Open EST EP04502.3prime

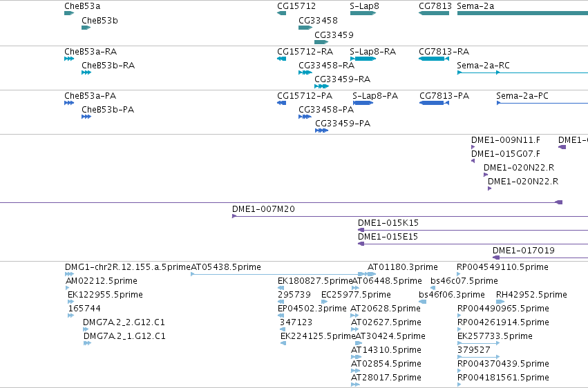[x=312, y=309]
